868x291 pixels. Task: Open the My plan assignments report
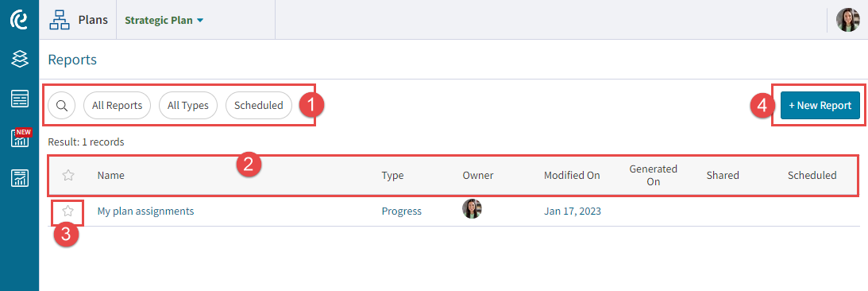click(x=145, y=211)
